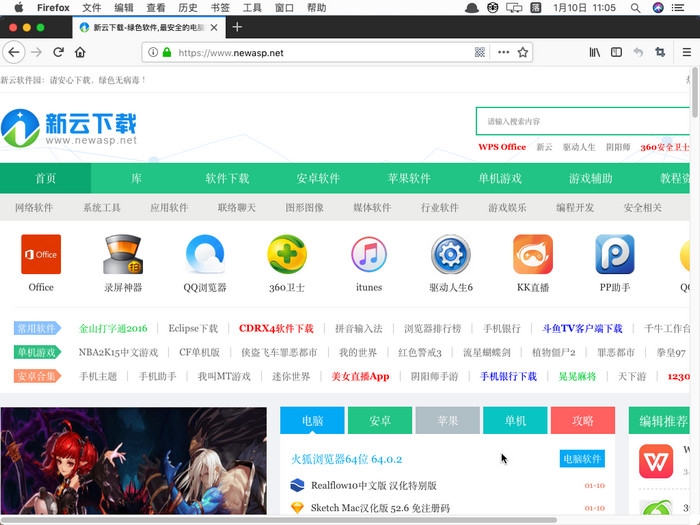
Task: Open the Library toolbar button
Action: coord(595,52)
